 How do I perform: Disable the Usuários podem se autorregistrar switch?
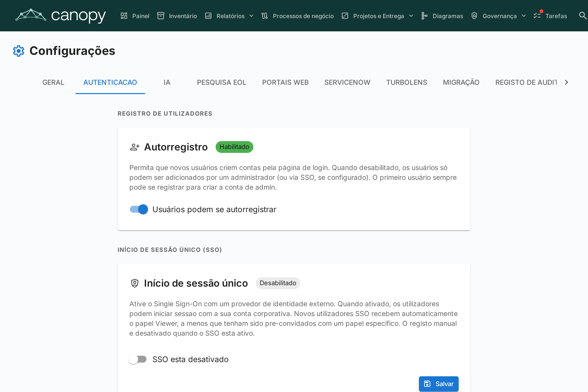[x=139, y=209]
